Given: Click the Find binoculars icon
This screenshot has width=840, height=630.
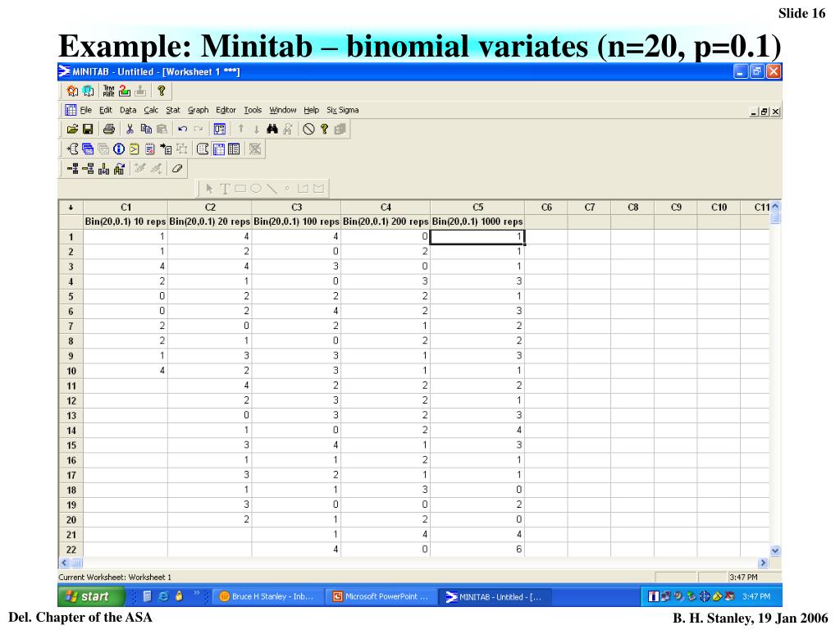Looking at the screenshot, I should (x=272, y=129).
